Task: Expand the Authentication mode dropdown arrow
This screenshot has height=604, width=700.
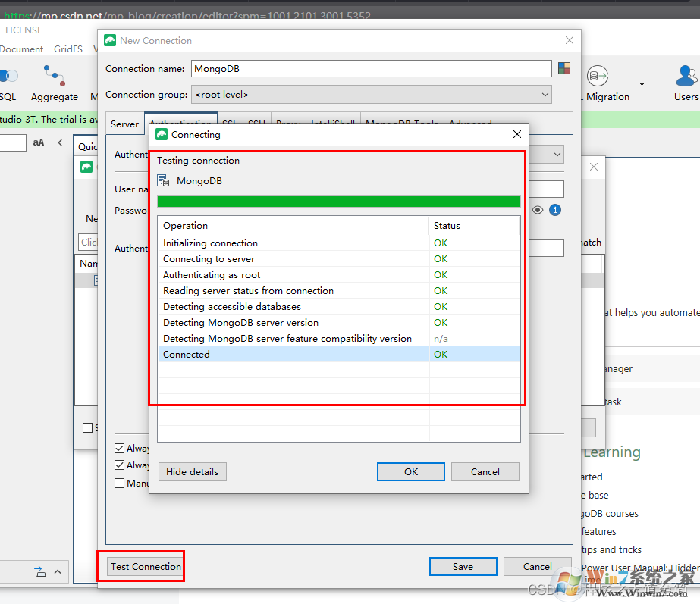Action: coord(557,155)
